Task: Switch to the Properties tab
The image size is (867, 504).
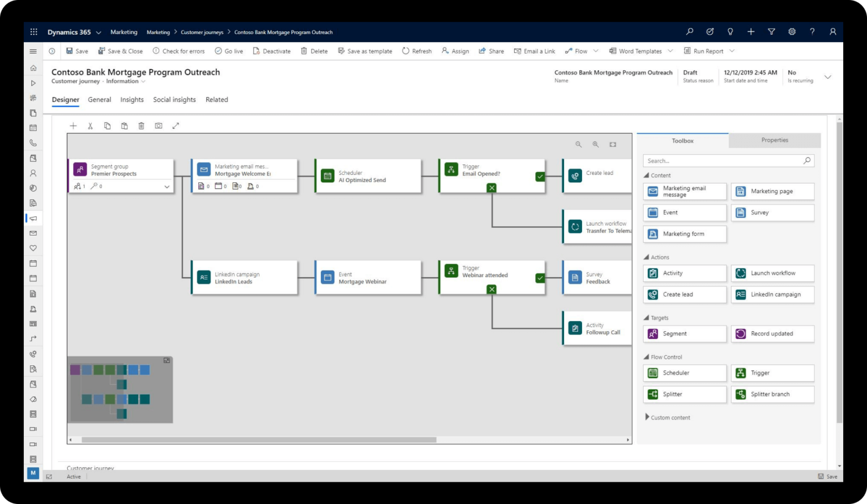Action: click(774, 140)
